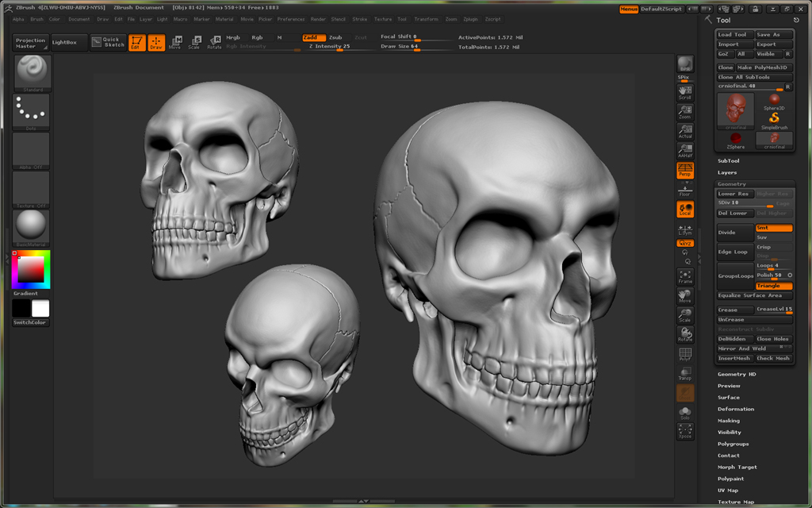
Task: Click the Frame mesh icon
Action: click(x=685, y=276)
